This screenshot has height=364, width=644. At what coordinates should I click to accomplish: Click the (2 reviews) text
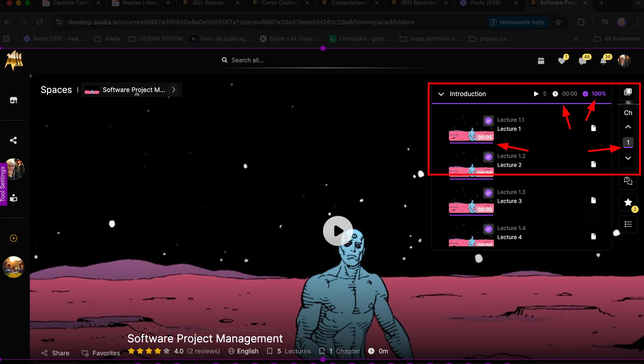[203, 351]
